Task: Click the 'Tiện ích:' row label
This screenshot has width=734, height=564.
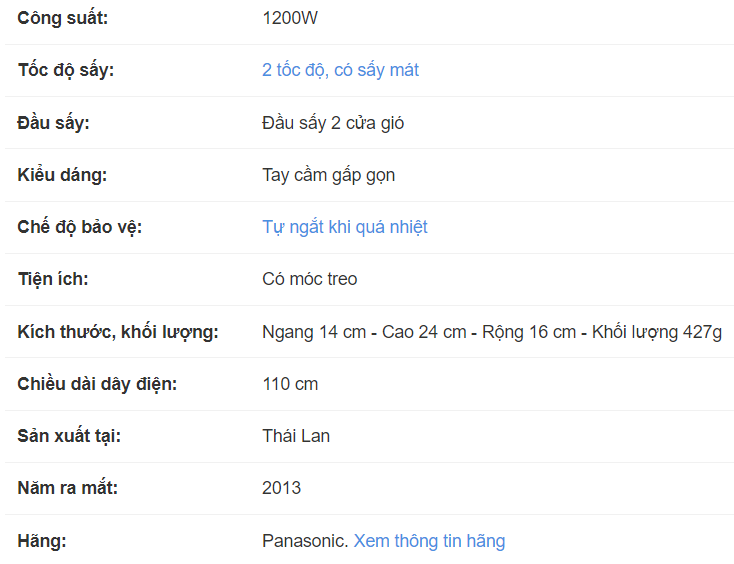Action: click(53, 279)
